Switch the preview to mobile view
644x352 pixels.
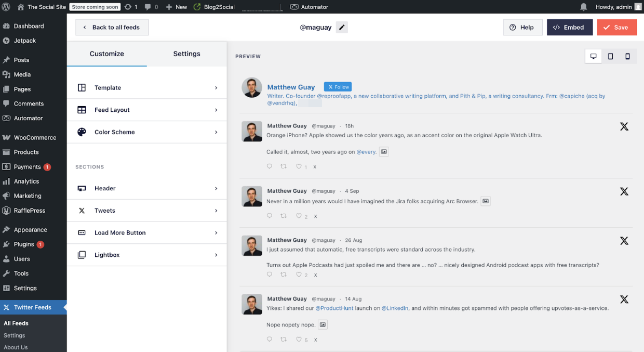click(627, 56)
